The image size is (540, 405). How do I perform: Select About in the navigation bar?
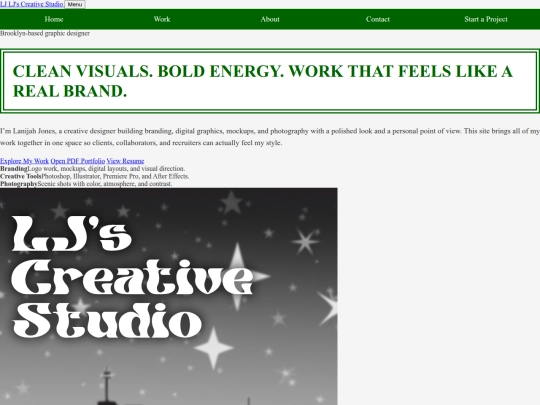[x=270, y=19]
